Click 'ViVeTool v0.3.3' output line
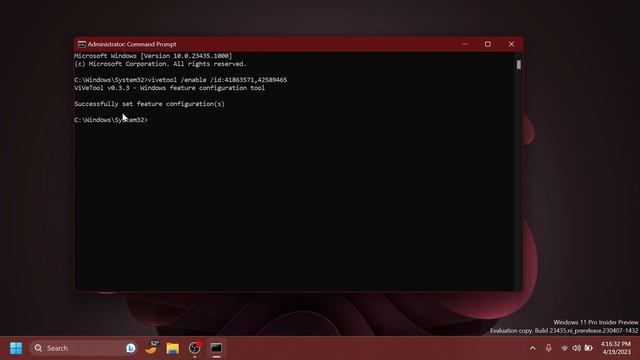Viewport: 640px width, 360px height. coord(169,88)
